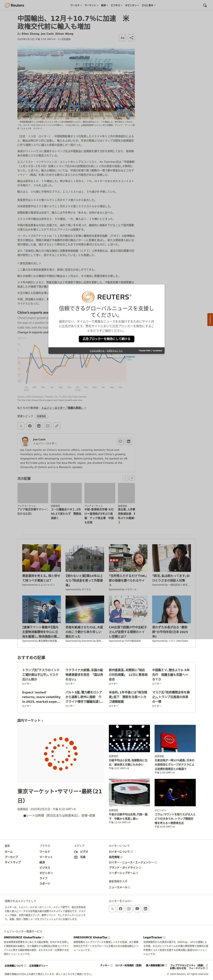Click the 投資信託 related topic tag
The image size is (213, 980).
tap(41, 416)
